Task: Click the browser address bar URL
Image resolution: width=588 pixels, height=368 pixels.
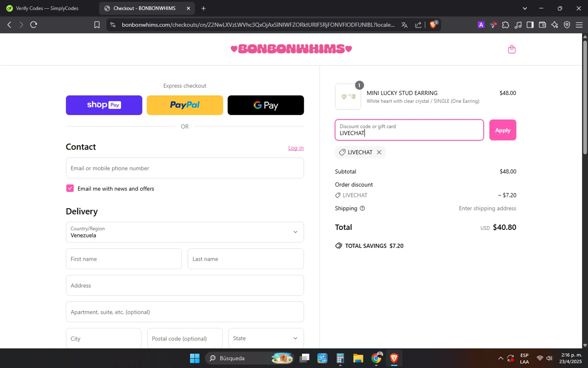Action: pyautogui.click(x=258, y=25)
